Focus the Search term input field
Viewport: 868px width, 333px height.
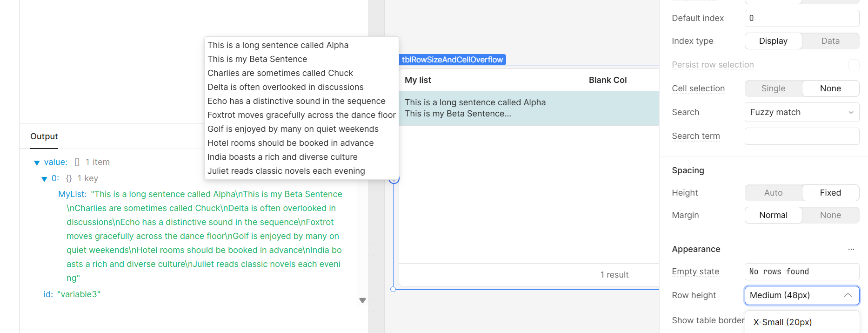pos(801,136)
